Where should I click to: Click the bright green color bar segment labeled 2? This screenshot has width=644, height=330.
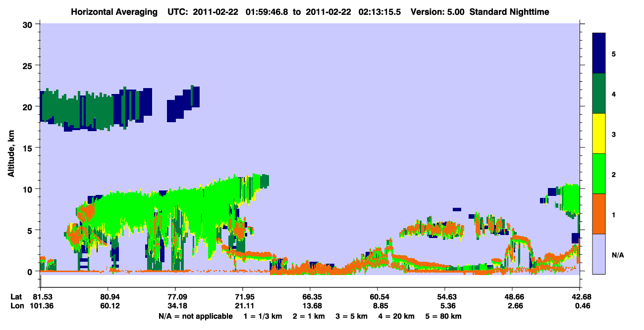point(599,174)
